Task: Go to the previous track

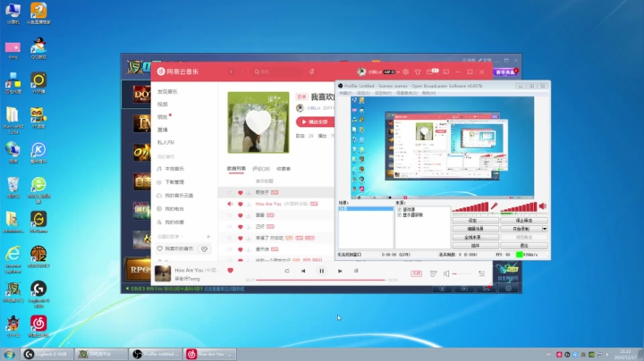Action: pos(303,271)
